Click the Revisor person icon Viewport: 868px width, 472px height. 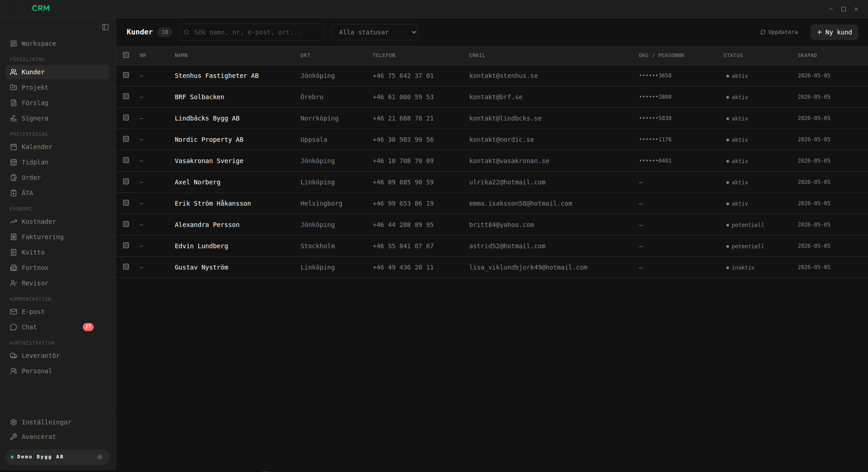14,283
